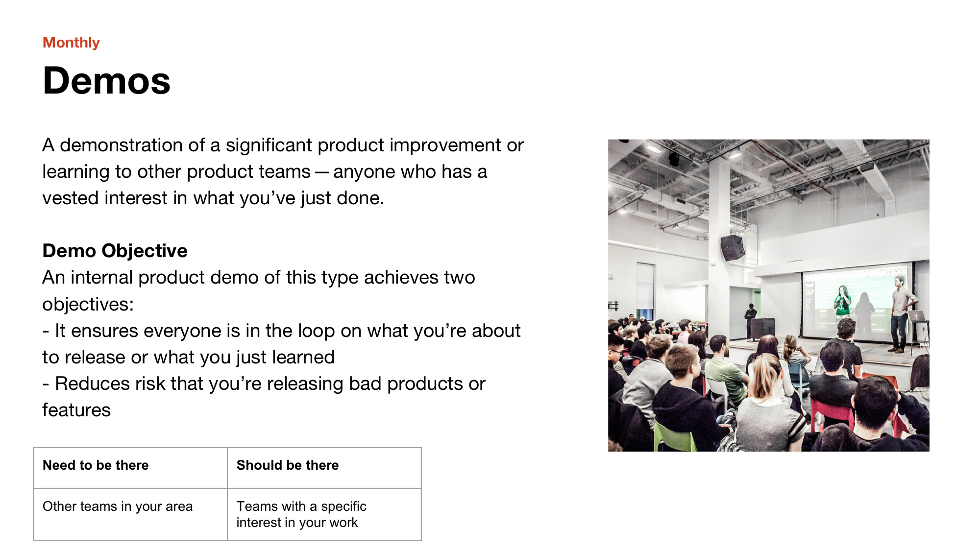
Task: Select the "Demo Objective" heading
Action: click(115, 251)
